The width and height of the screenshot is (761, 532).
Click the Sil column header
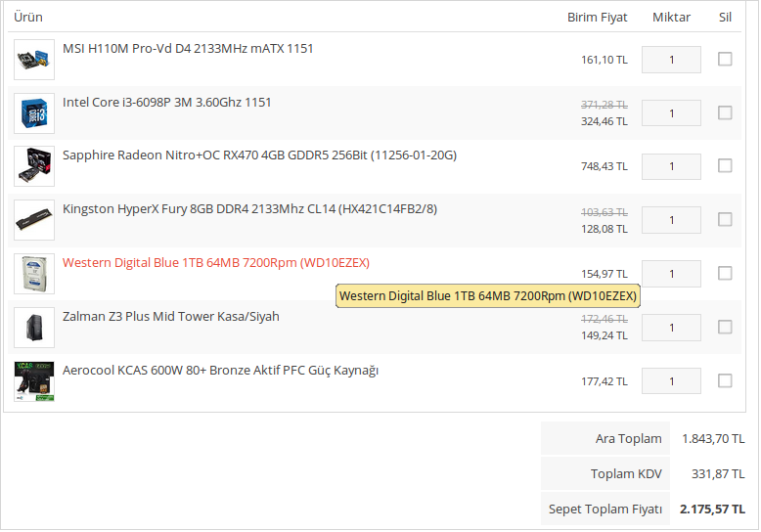tap(725, 17)
